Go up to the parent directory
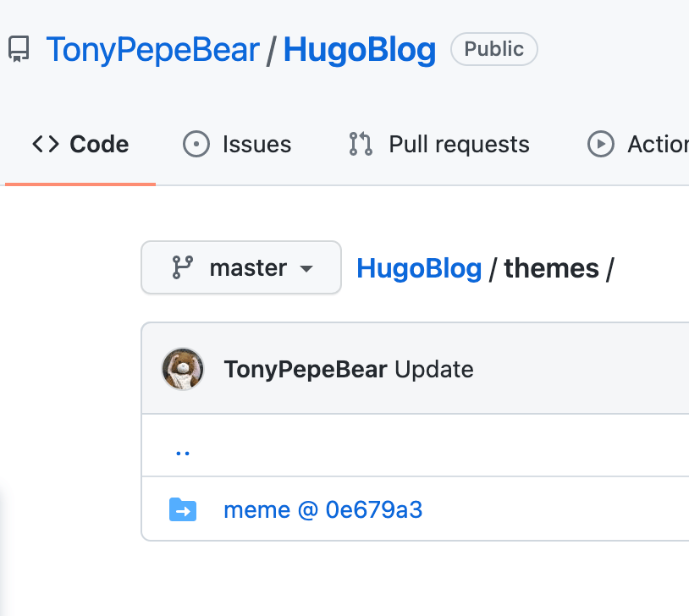Screen dimensions: 689x616 183,453
